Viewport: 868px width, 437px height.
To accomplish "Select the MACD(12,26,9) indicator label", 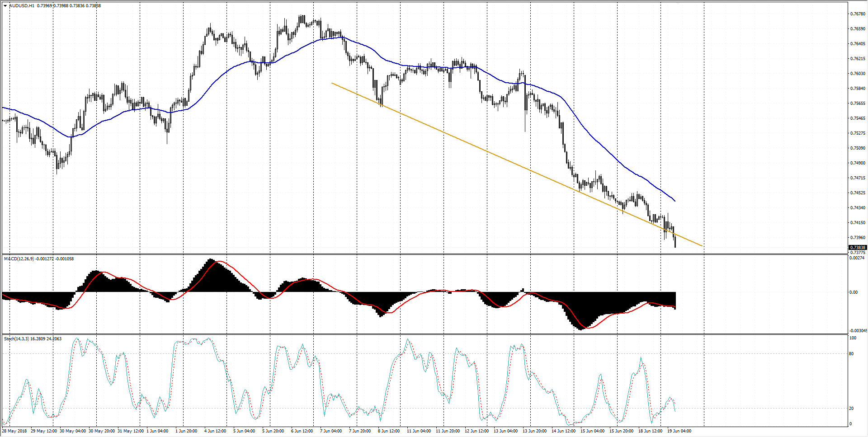I will (18, 259).
